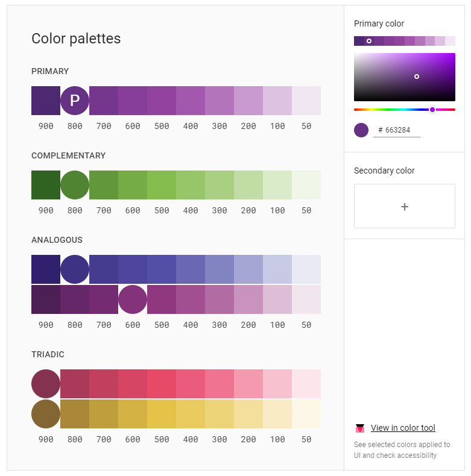This screenshot has height=476, width=471.
Task: Select the green complementary 800 circle swatch
Action: 75,185
